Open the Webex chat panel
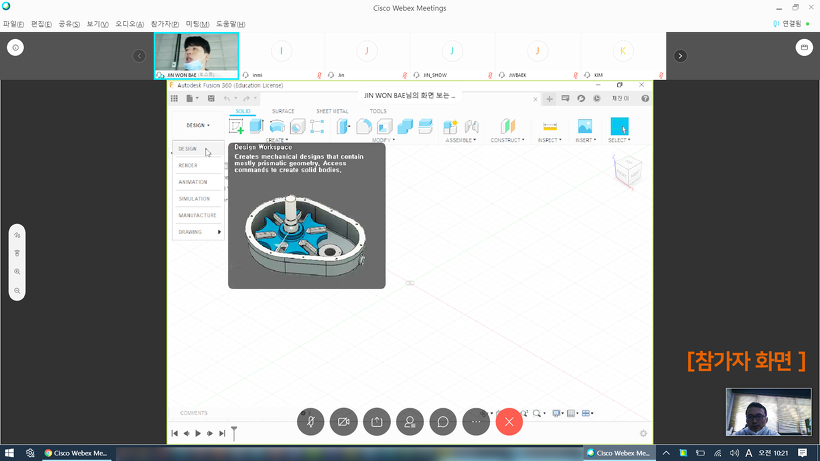820x461 pixels. [443, 422]
